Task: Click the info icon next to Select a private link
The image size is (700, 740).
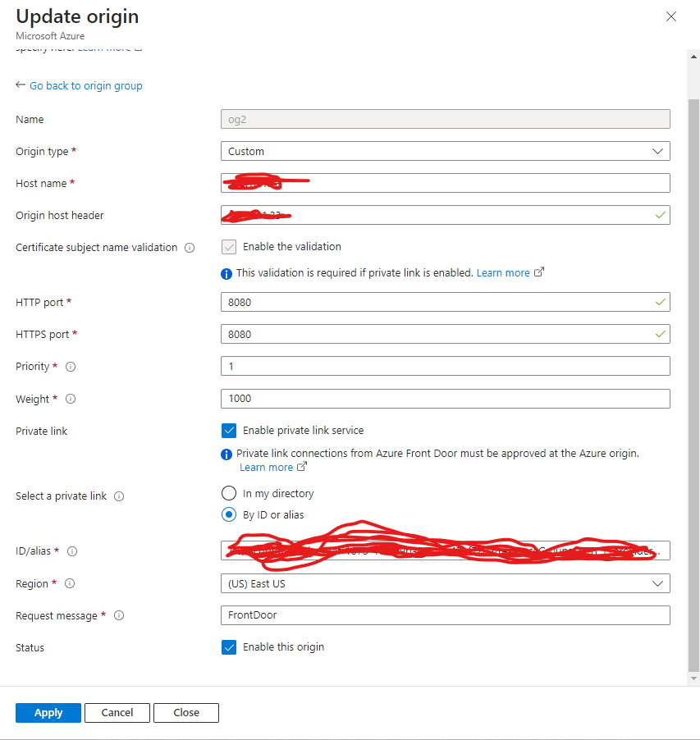Action: [119, 496]
